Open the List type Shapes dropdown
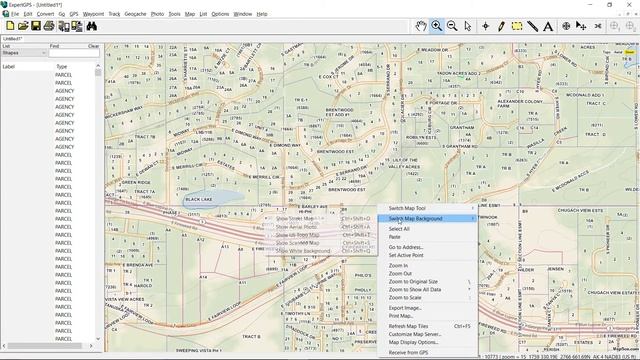Viewport: 640px width, 360px height. (x=24, y=53)
